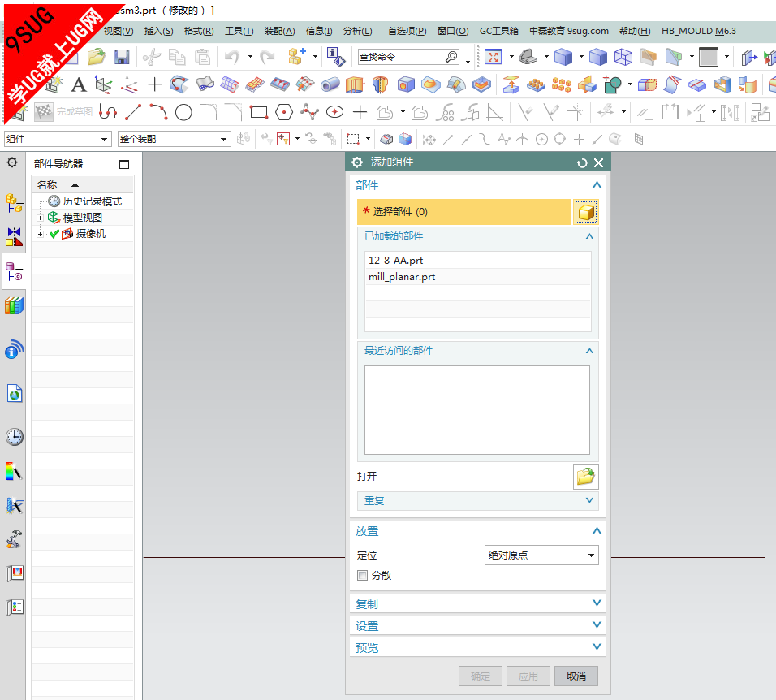Open the History clock sidebar tab
This screenshot has height=700, width=776.
point(15,437)
